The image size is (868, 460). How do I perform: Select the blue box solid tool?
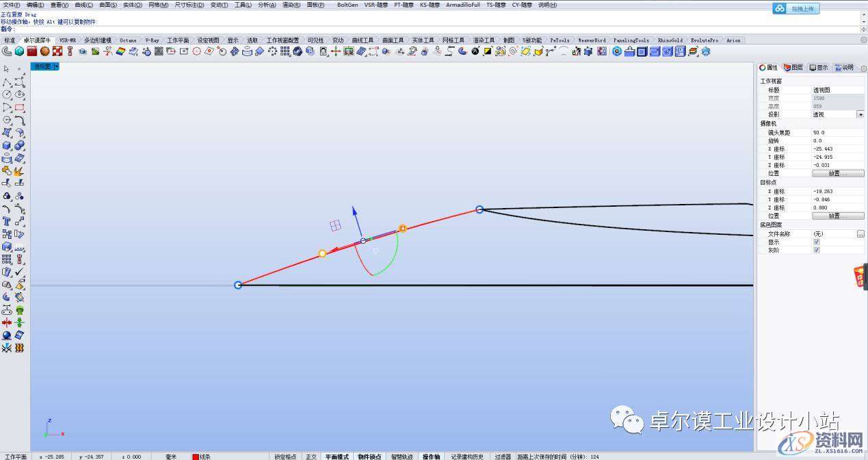pos(7,145)
